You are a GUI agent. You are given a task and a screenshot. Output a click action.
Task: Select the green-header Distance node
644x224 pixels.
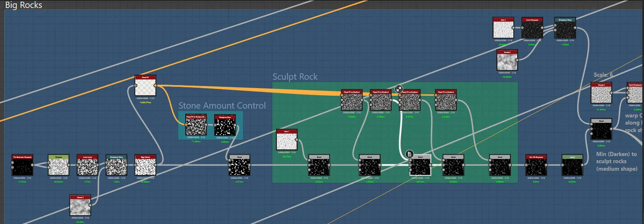[58, 165]
